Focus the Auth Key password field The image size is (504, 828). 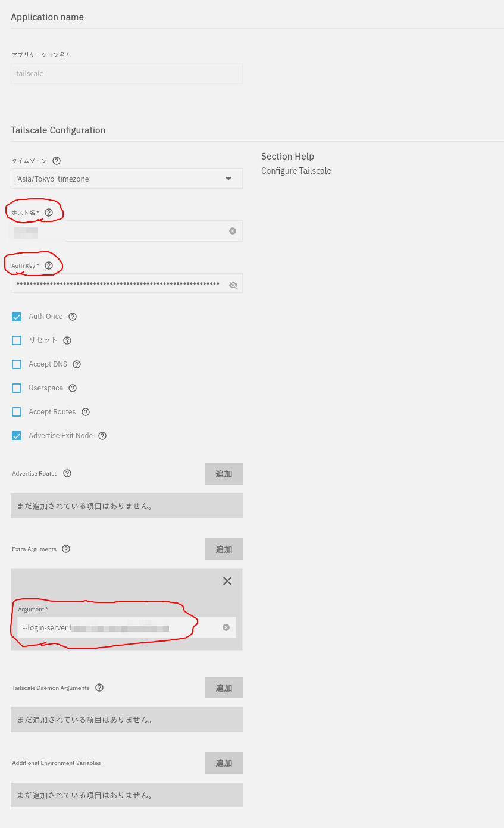(x=127, y=284)
